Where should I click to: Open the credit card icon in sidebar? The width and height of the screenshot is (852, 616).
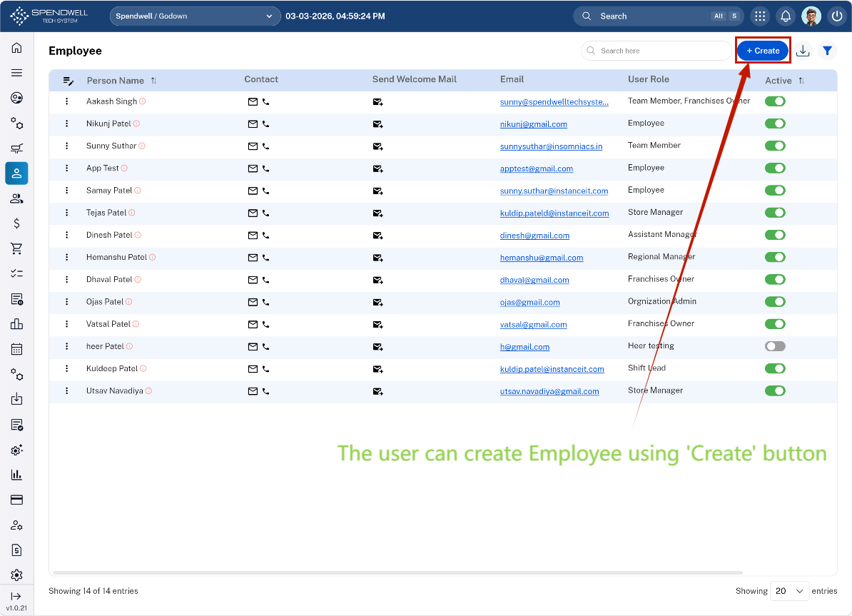17,500
